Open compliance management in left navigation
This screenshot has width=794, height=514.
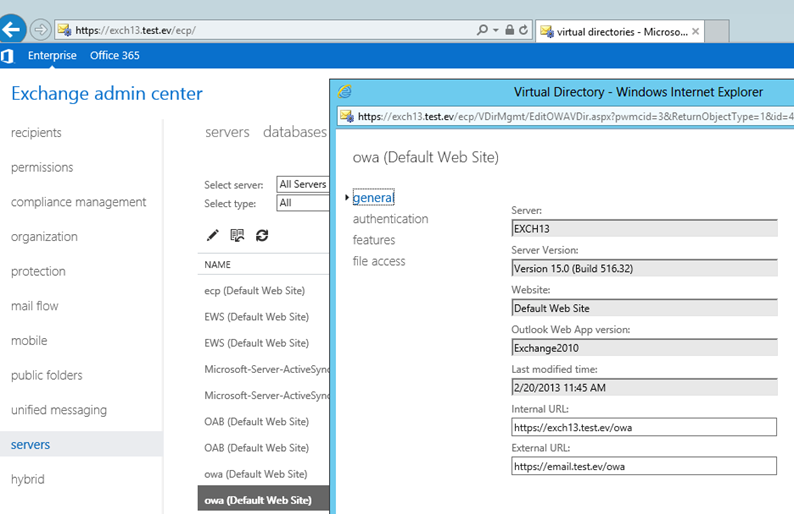[x=78, y=202]
